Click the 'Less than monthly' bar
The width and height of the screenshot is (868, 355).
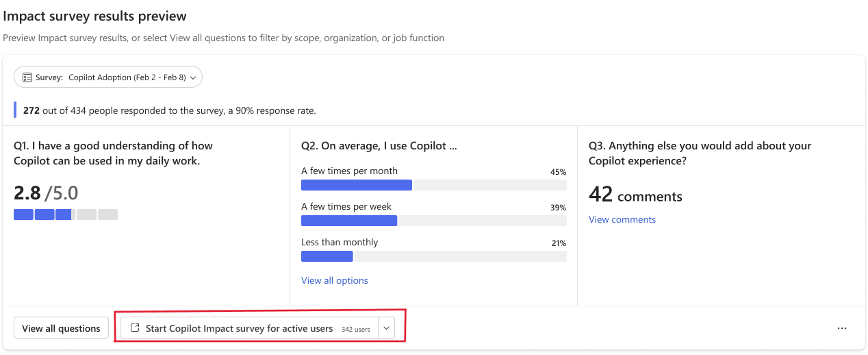click(434, 256)
